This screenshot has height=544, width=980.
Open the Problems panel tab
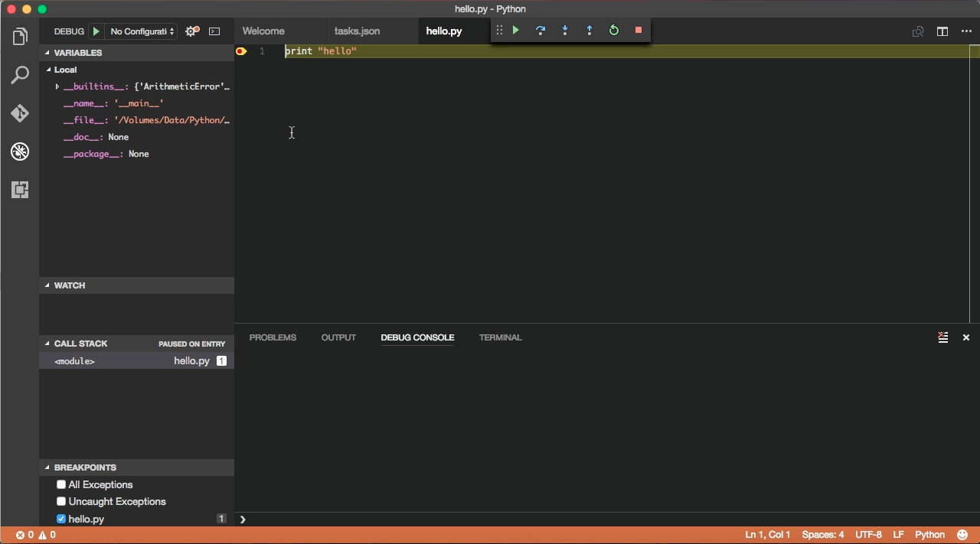[273, 337]
